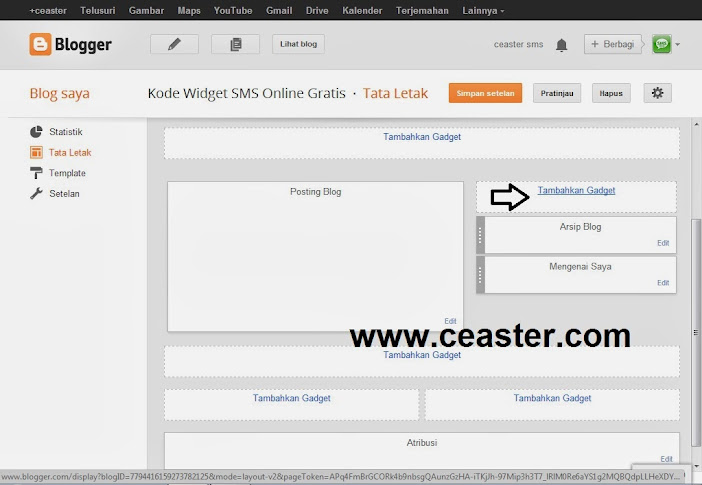Screen dimensions: 702x485
Task: Go to Telusuri in top bar
Action: (x=98, y=10)
